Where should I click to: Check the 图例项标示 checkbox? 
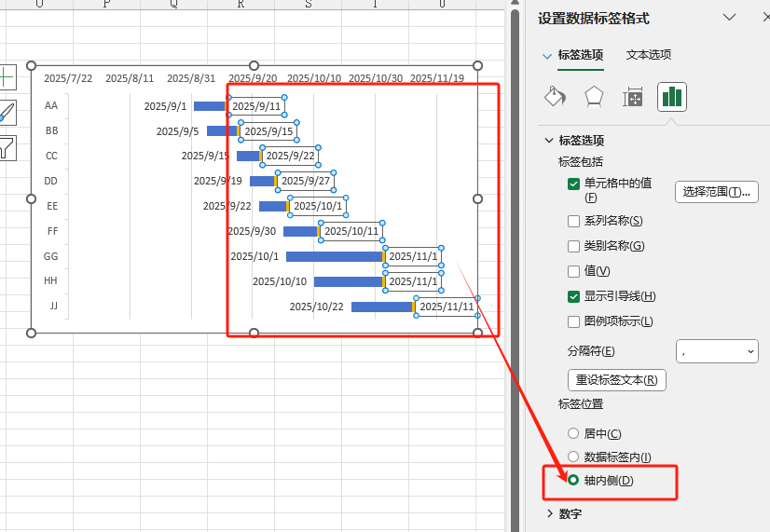[x=573, y=322]
